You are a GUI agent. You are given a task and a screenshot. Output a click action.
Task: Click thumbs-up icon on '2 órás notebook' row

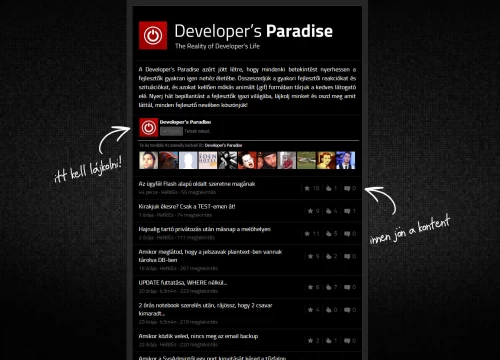[329, 310]
